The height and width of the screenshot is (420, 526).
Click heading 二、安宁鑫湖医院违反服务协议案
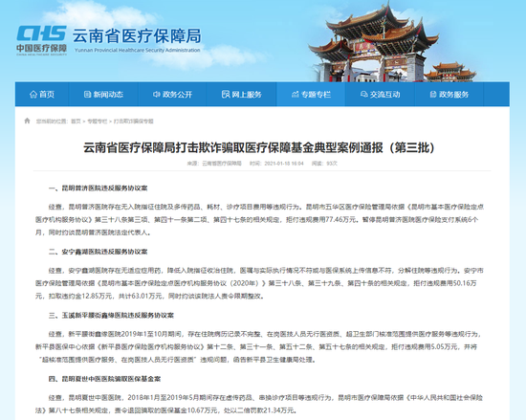coord(98,252)
